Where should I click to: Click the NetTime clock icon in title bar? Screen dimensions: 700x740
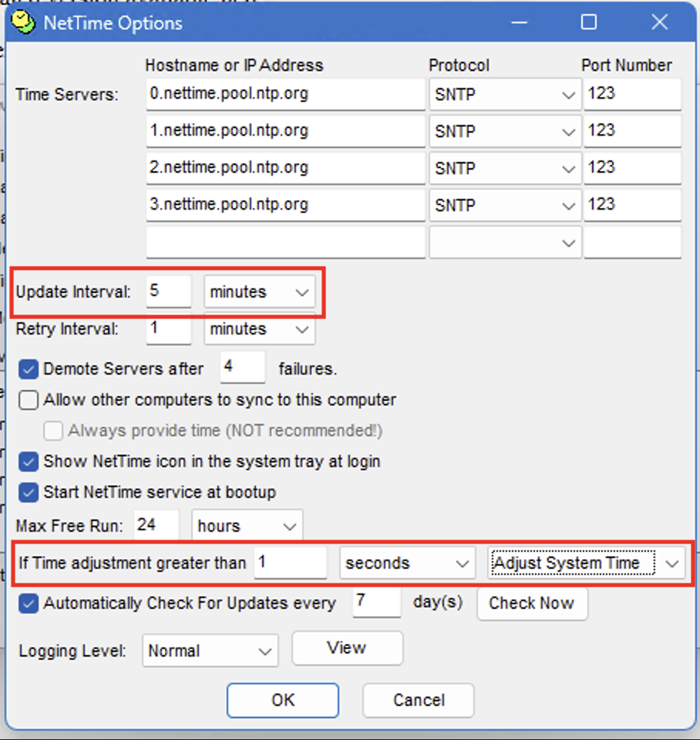[x=22, y=22]
